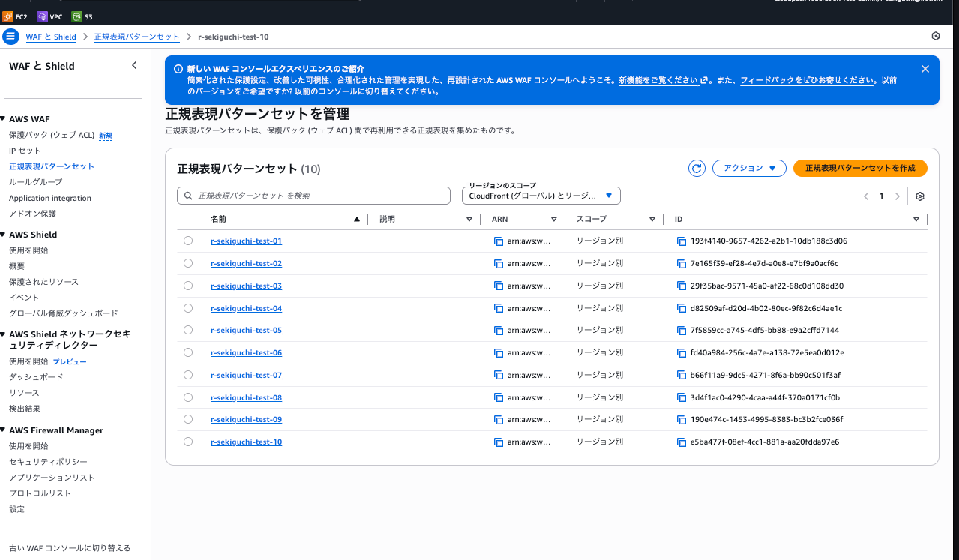The height and width of the screenshot is (560, 959).
Task: Click the regex pattern set search field
Action: pyautogui.click(x=316, y=196)
